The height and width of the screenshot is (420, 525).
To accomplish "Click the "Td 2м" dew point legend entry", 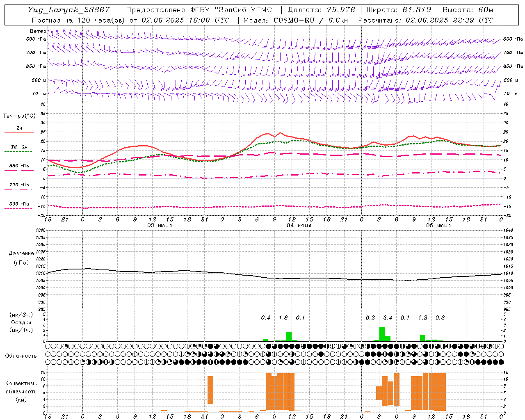I will click(19, 147).
